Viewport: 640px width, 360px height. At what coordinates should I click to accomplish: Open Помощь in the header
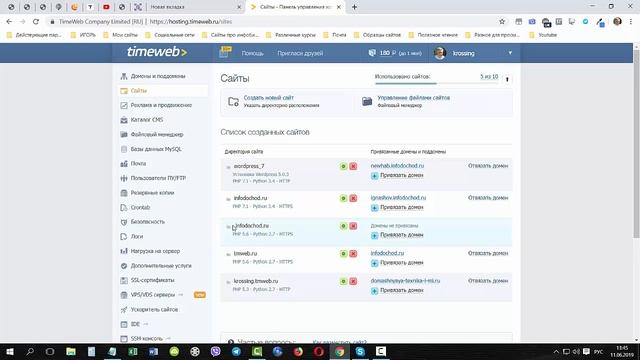[x=252, y=53]
